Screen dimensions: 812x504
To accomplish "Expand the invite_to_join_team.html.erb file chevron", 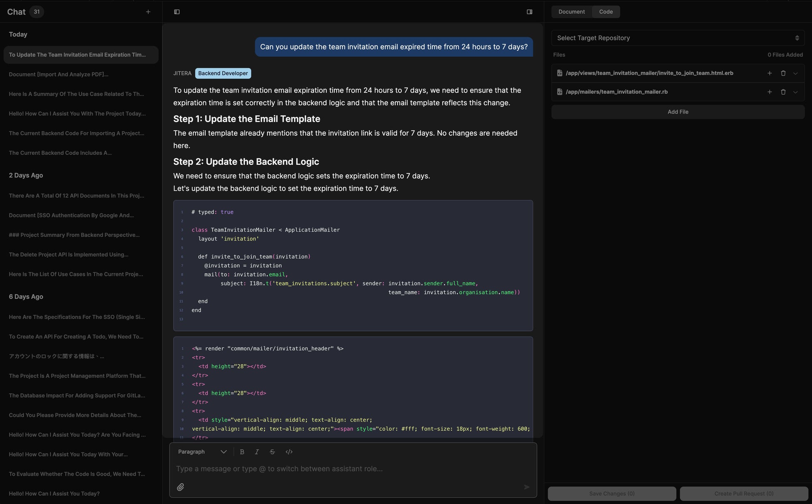I will coord(795,73).
